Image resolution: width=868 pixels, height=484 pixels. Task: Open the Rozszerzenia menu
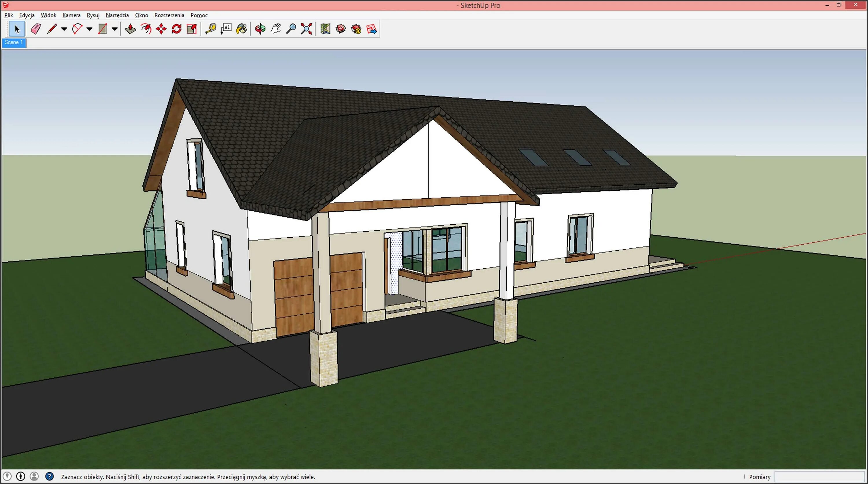pyautogui.click(x=169, y=15)
